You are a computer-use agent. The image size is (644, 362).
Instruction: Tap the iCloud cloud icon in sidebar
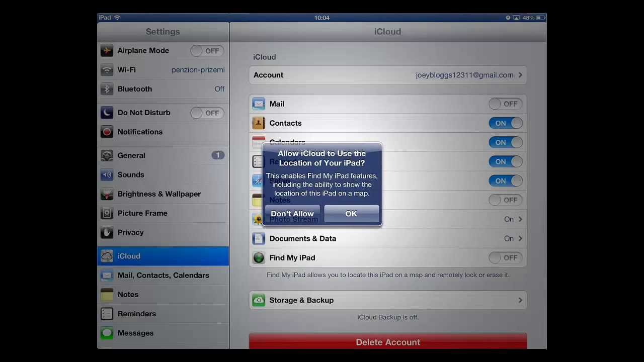click(107, 256)
